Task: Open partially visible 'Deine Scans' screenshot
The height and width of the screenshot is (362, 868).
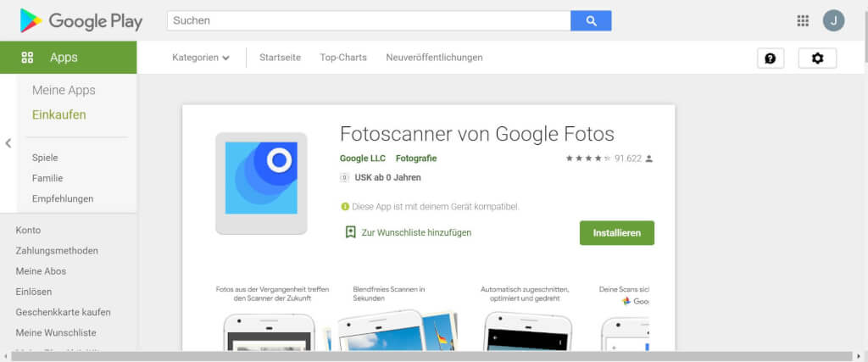Action: pos(625,318)
